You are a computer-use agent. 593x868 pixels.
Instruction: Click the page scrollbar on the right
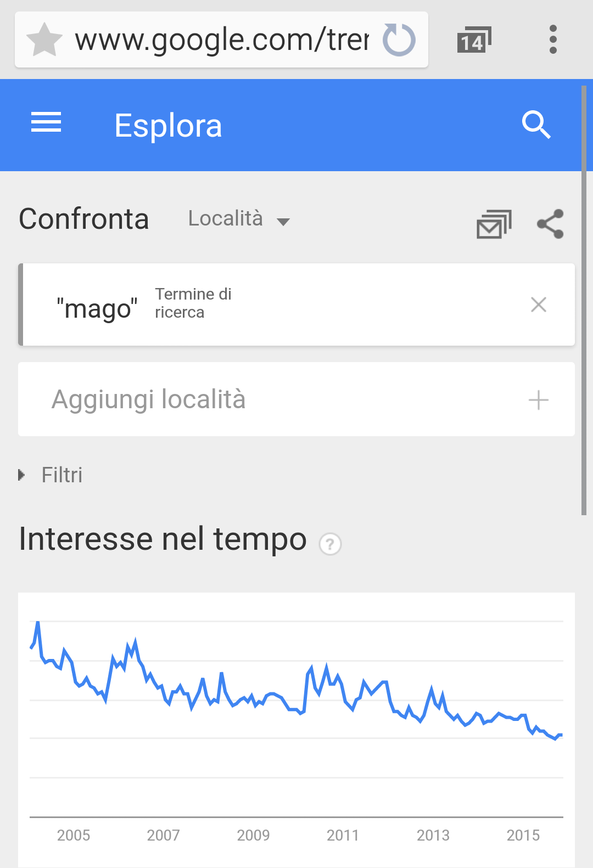(584, 300)
